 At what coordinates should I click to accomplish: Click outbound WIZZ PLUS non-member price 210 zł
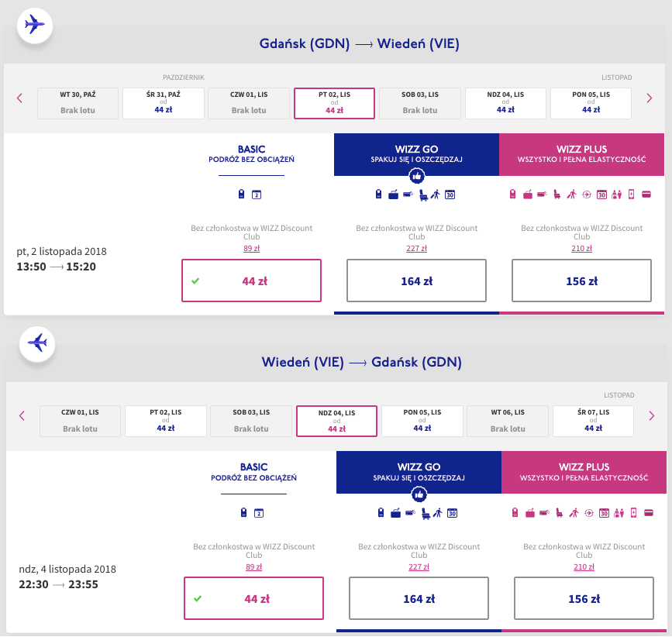click(581, 249)
